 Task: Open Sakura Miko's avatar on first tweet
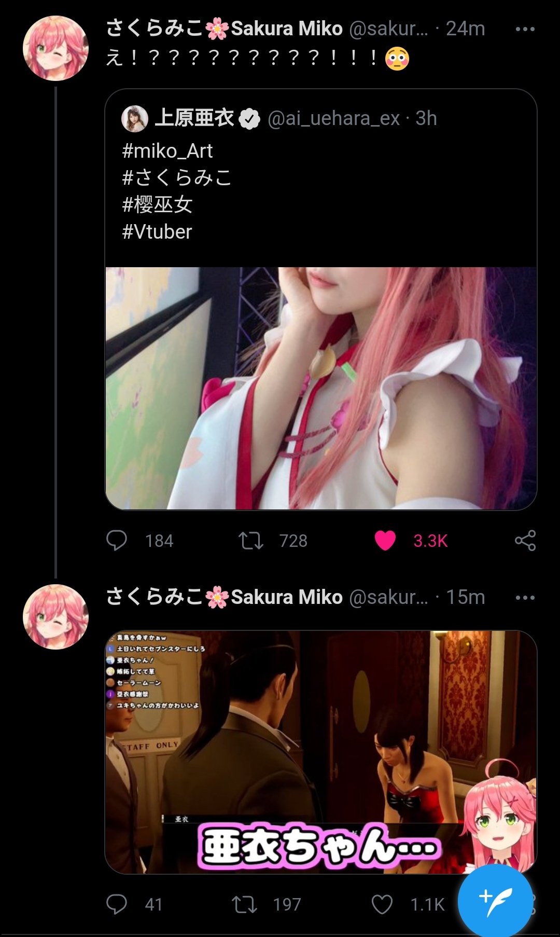(56, 48)
